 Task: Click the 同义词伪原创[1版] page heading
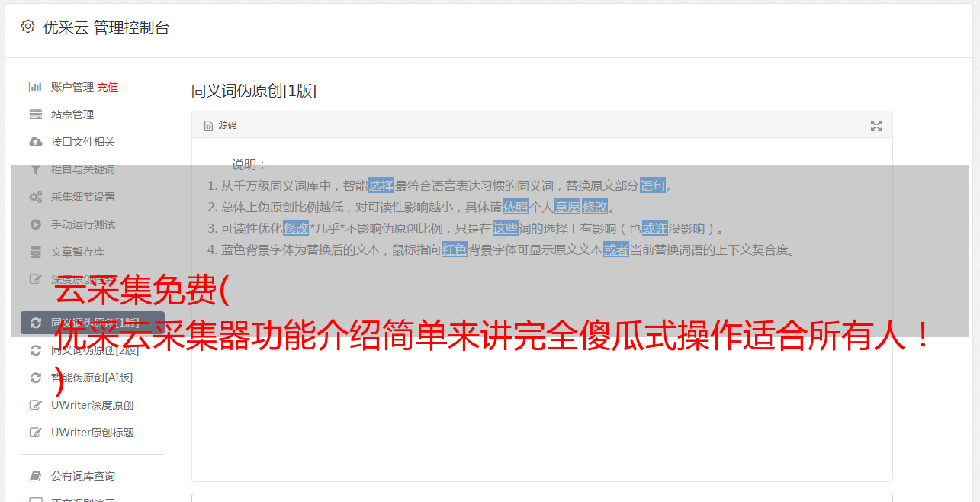coord(253,91)
